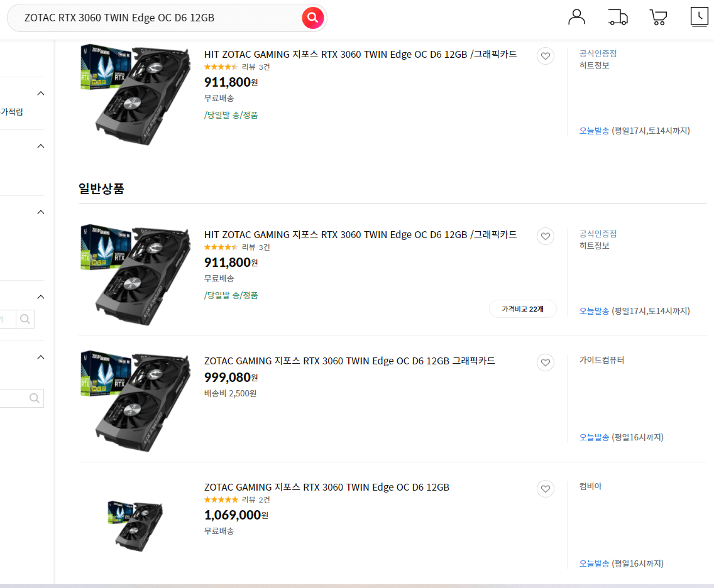Click 오늘발송 on the 일반상품 first listing
This screenshot has width=714, height=588.
coord(594,311)
